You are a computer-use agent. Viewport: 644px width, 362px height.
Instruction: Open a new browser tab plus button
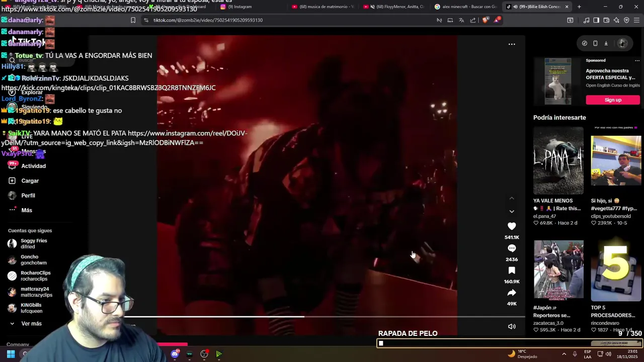[579, 7]
